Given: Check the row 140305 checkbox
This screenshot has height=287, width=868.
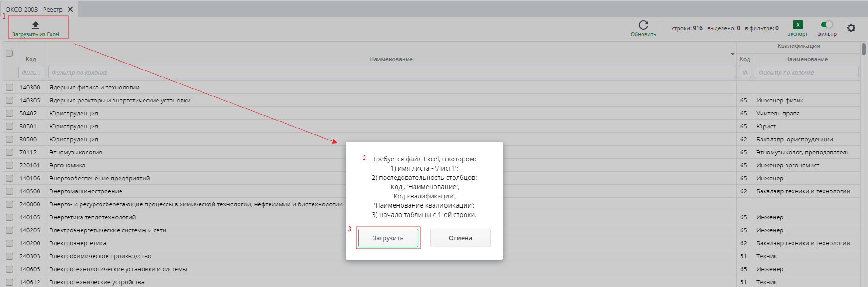Looking at the screenshot, I should [x=9, y=100].
